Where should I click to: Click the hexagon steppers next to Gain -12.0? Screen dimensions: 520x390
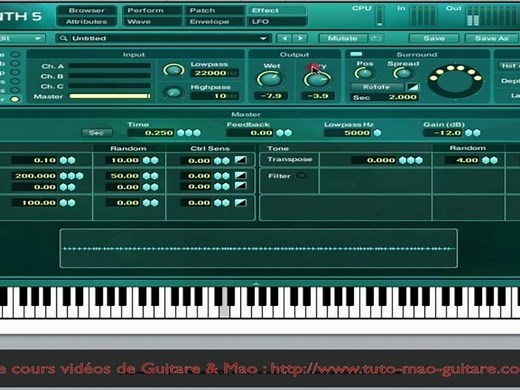[473, 133]
